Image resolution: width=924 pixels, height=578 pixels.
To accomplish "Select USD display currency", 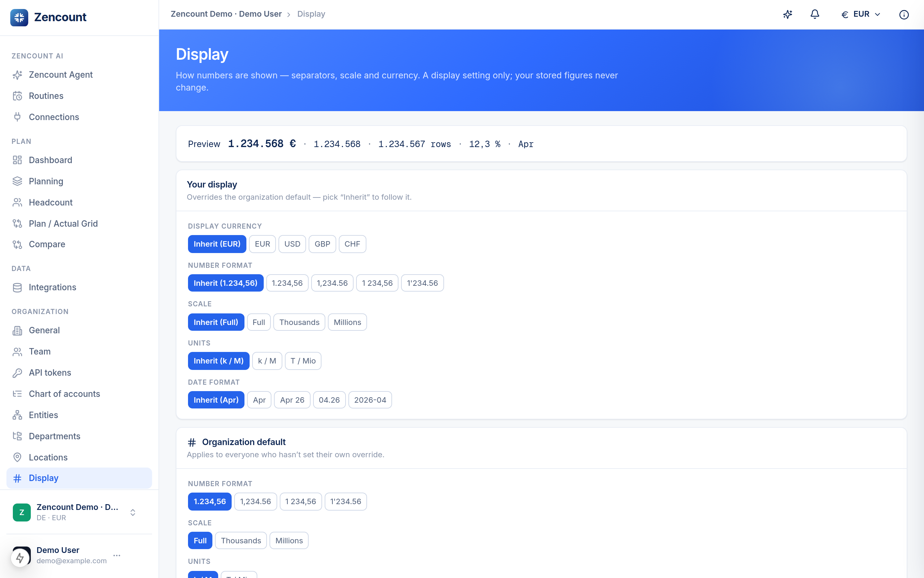I will 292,244.
